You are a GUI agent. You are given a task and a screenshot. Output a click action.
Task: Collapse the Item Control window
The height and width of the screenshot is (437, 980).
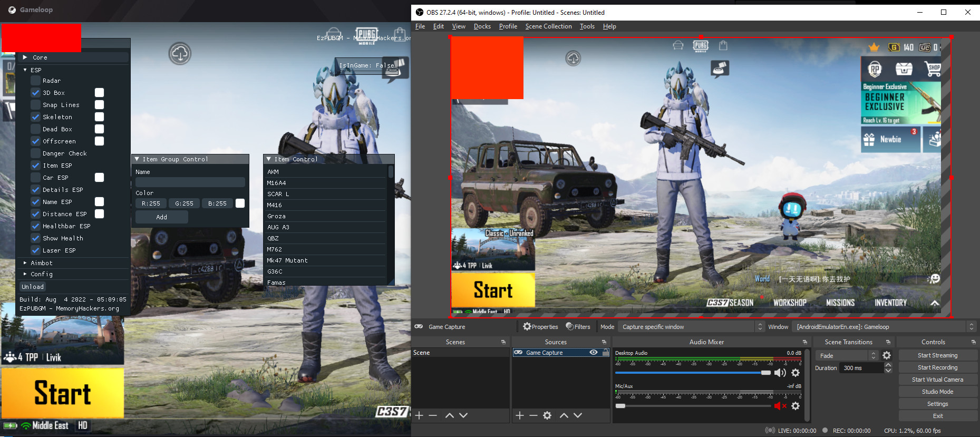(269, 159)
